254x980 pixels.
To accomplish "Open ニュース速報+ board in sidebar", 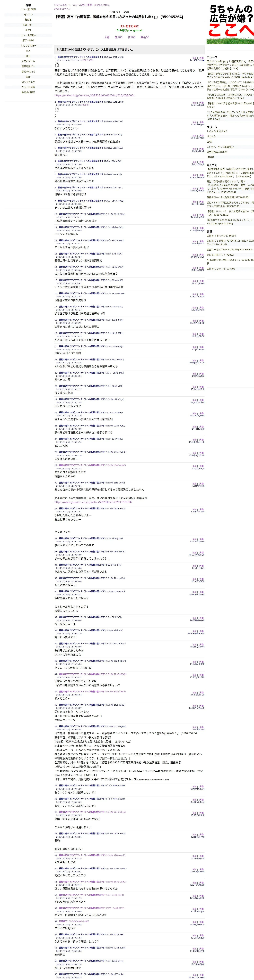I will (x=28, y=35).
